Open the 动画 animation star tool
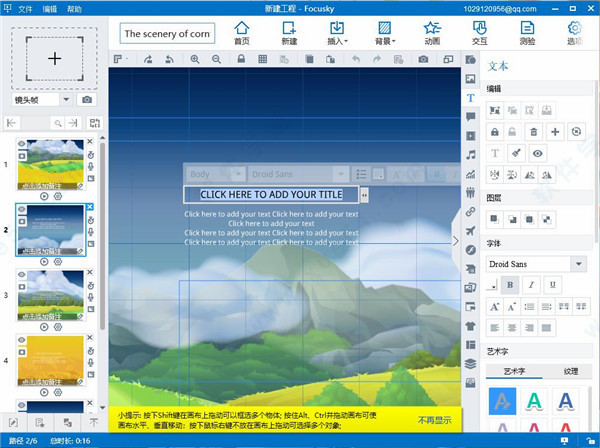Viewport: 600px width, 448px height. tap(430, 32)
